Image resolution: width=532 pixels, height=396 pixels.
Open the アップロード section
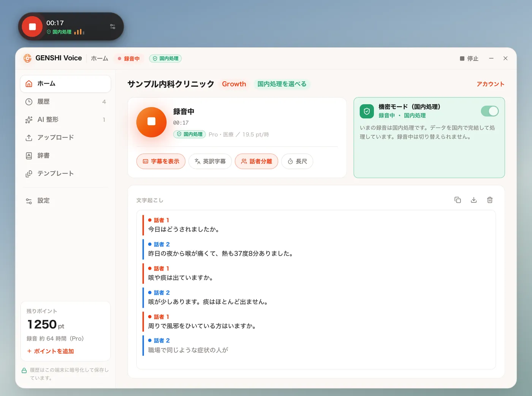65,137
